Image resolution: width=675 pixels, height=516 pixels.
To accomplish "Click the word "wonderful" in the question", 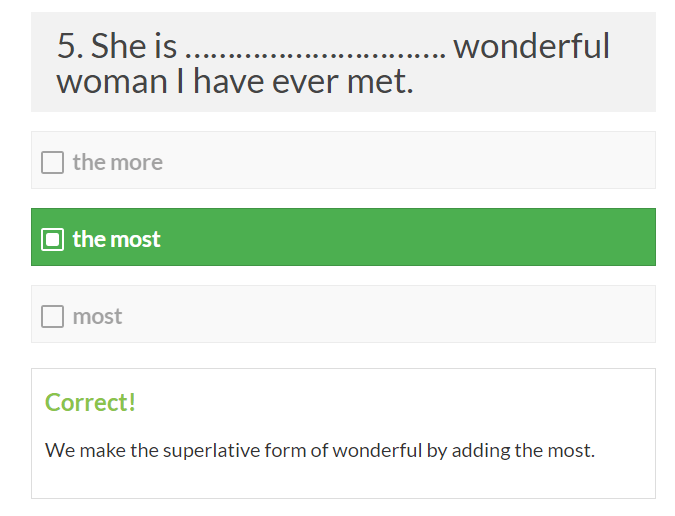I will tap(531, 46).
